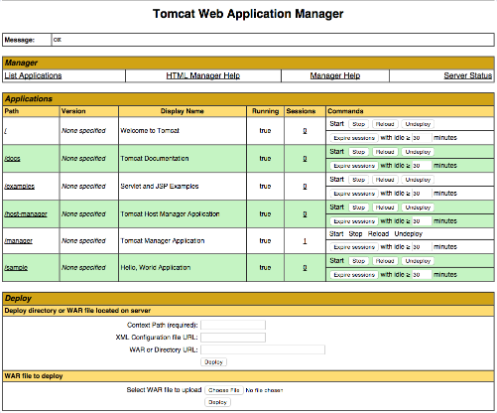Stop the Tomcat Host Manager Application
Screen dimensions: 497x413
point(359,207)
